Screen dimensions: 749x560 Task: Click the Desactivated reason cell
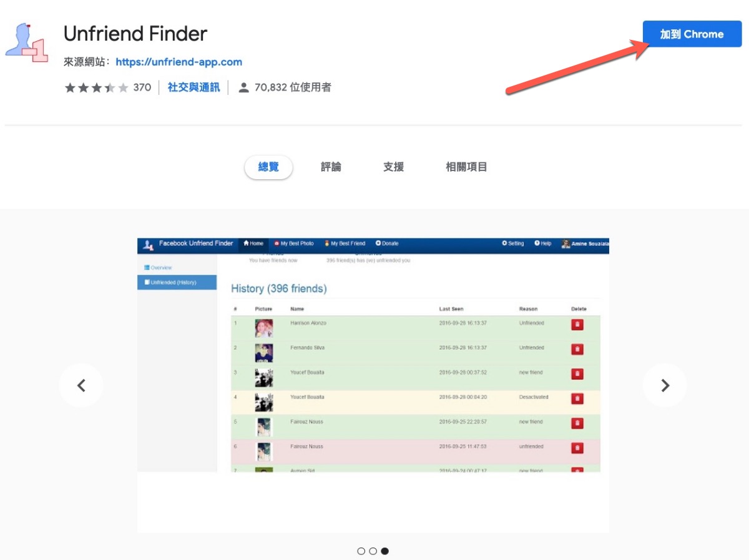[534, 397]
